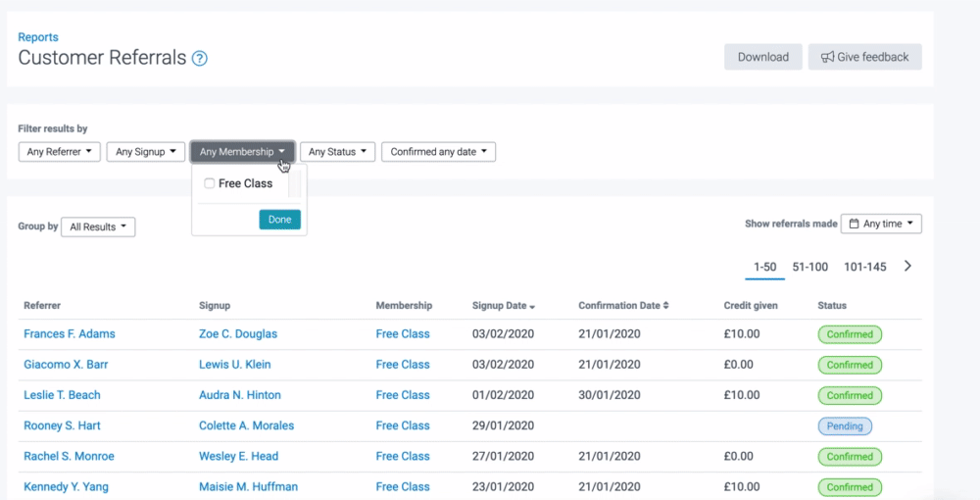Expand Confirmed any date filter
The height and width of the screenshot is (500, 980).
click(438, 152)
